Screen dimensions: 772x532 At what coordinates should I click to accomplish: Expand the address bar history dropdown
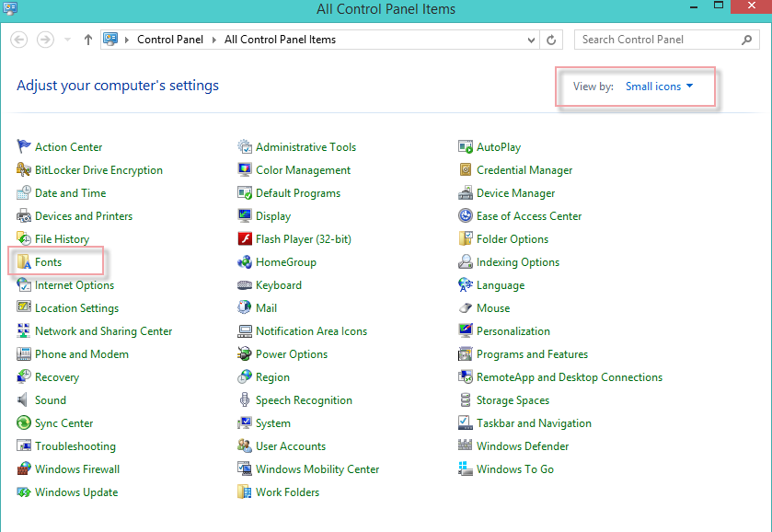531,40
